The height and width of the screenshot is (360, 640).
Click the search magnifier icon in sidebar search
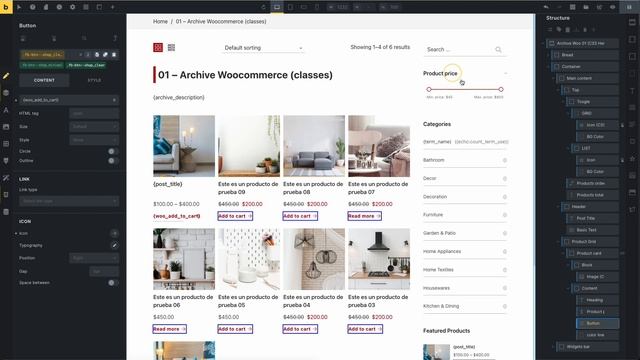498,49
